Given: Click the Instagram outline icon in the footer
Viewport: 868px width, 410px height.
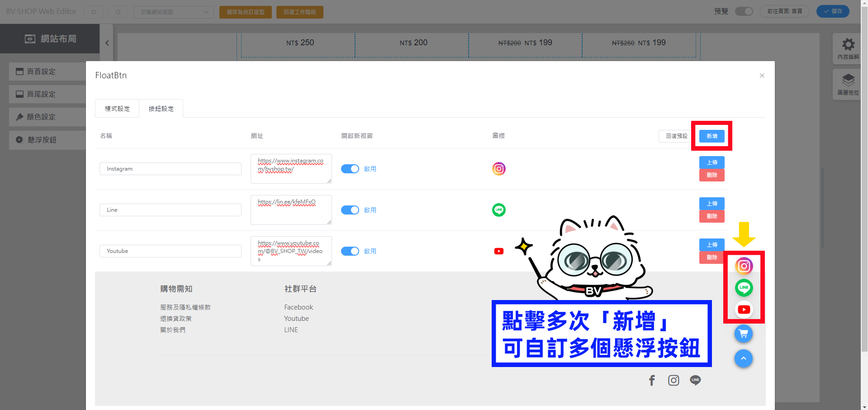Looking at the screenshot, I should [x=674, y=381].
